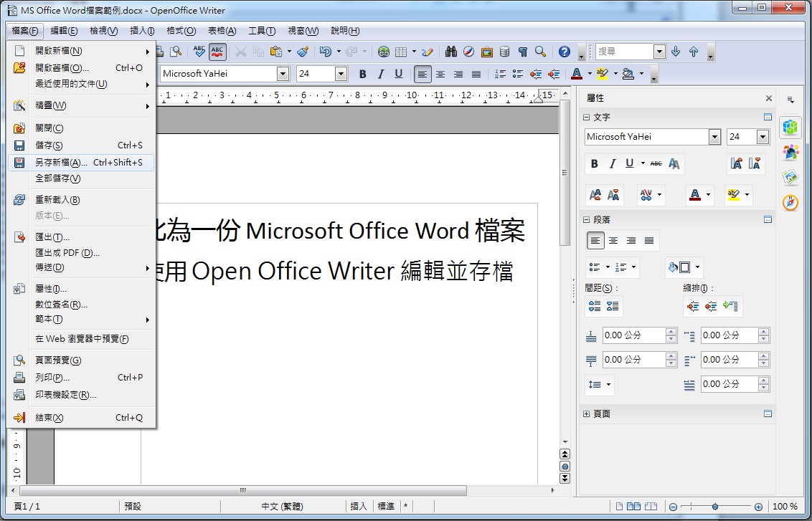Click strikethrough icon in properties panel
Viewport: 812px width, 521px height.
[x=656, y=164]
